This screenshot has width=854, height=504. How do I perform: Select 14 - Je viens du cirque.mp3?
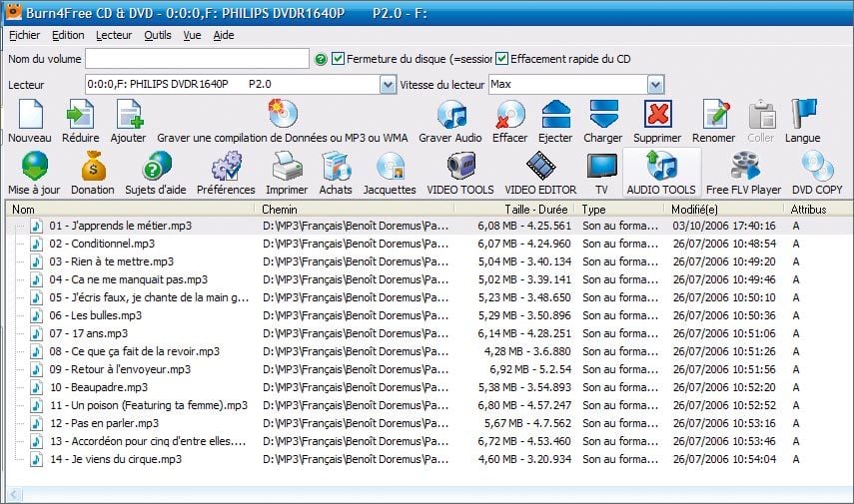coord(116,459)
